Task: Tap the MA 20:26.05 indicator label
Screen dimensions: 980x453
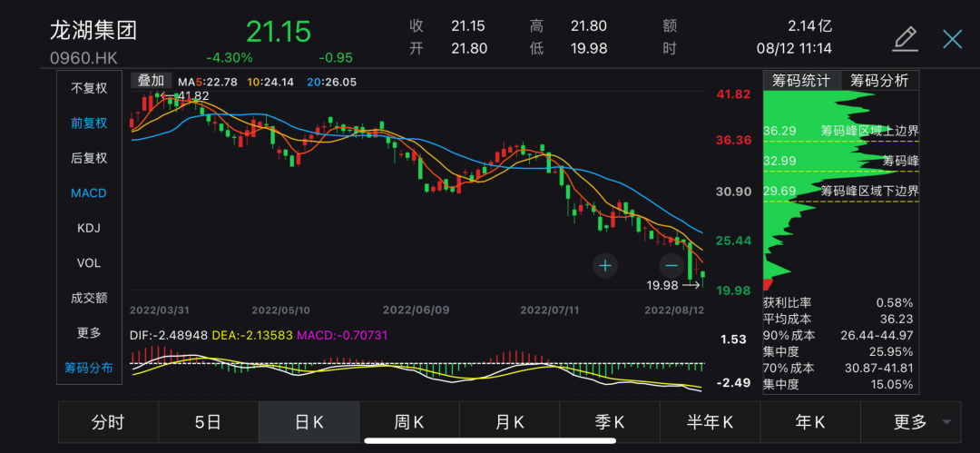Action: click(x=332, y=82)
